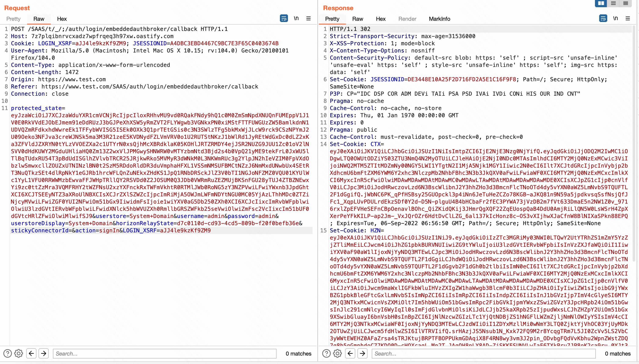Image resolution: width=639 pixels, height=364 pixels.
Task: Select the Response Hex tab
Action: [381, 19]
